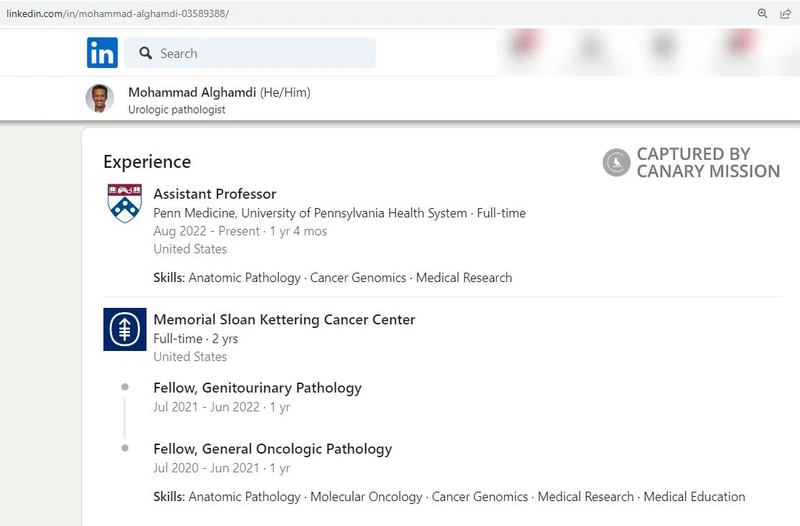Screen dimensions: 800x526
Task: Select 'Fellow, General Oncologic Pathology' role
Action: (x=273, y=449)
